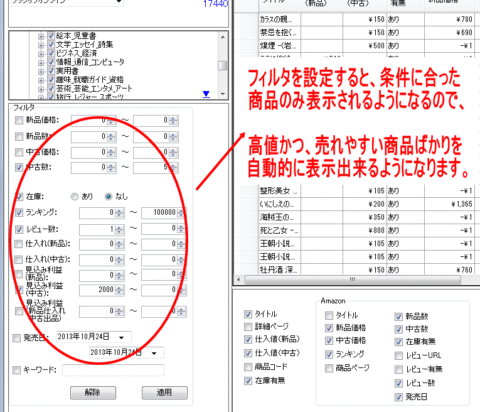Enable the 新品価格 filter checkbox

[x=19, y=120]
